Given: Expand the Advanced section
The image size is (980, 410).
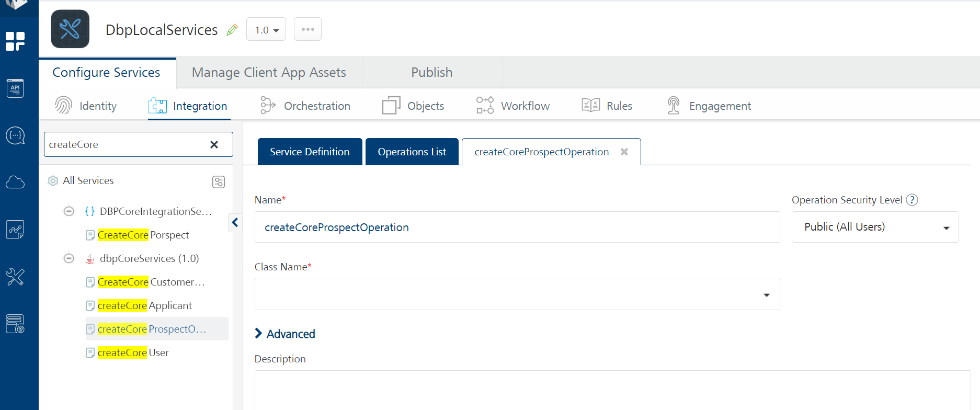Looking at the screenshot, I should [285, 334].
